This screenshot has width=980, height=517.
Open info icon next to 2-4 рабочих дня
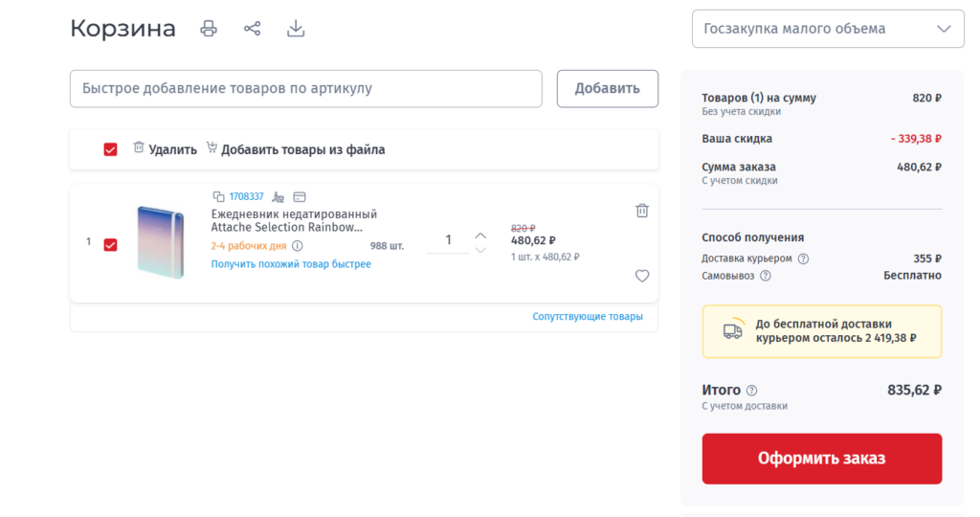[298, 246]
